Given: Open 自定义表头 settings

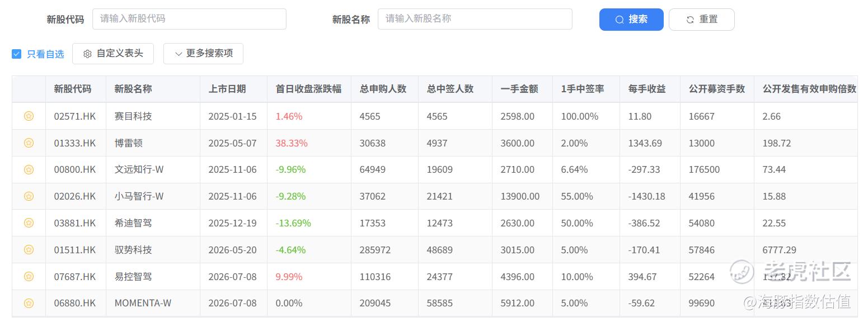Looking at the screenshot, I should click(x=113, y=54).
